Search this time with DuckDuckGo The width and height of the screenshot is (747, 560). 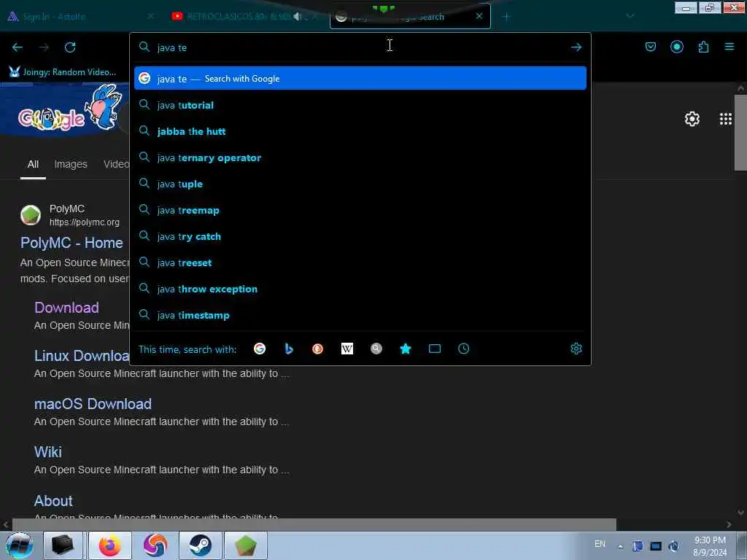tap(318, 349)
